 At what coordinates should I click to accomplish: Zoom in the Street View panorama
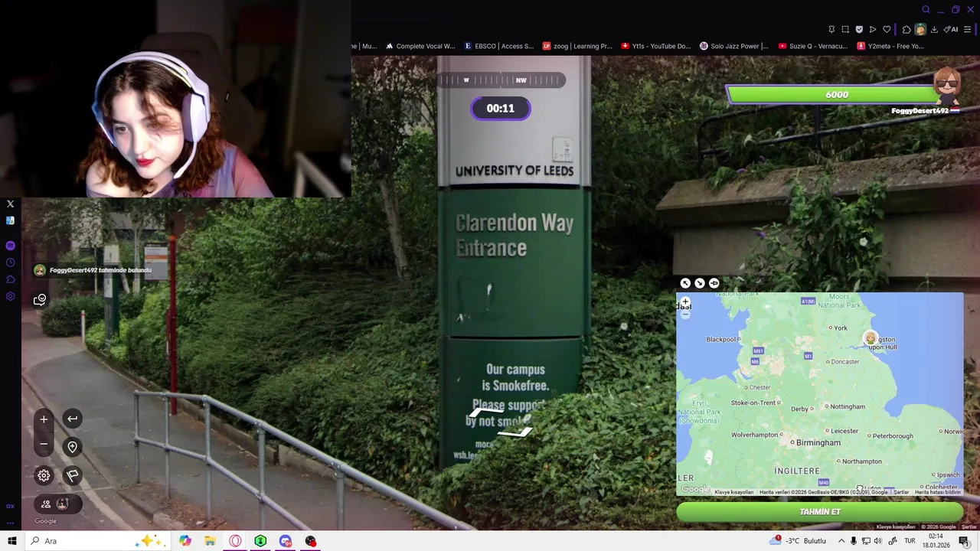coord(44,419)
